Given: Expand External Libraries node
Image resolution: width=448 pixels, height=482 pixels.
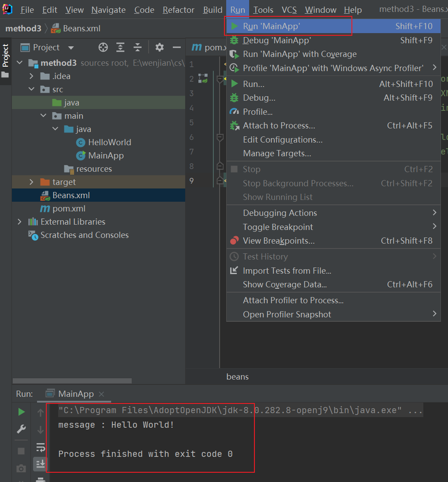Looking at the screenshot, I should pos(20,222).
